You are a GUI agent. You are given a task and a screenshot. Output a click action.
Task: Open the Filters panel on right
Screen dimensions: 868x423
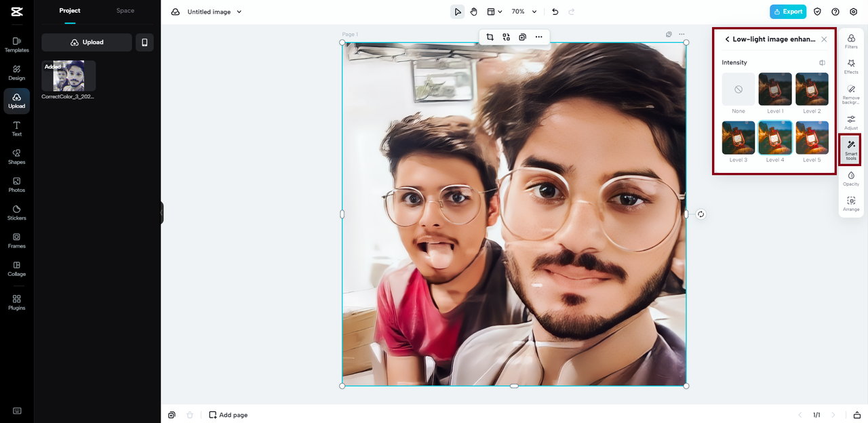click(x=851, y=42)
